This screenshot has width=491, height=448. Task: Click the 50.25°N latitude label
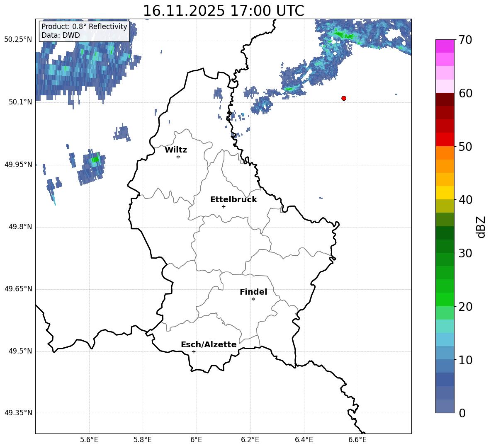click(18, 40)
